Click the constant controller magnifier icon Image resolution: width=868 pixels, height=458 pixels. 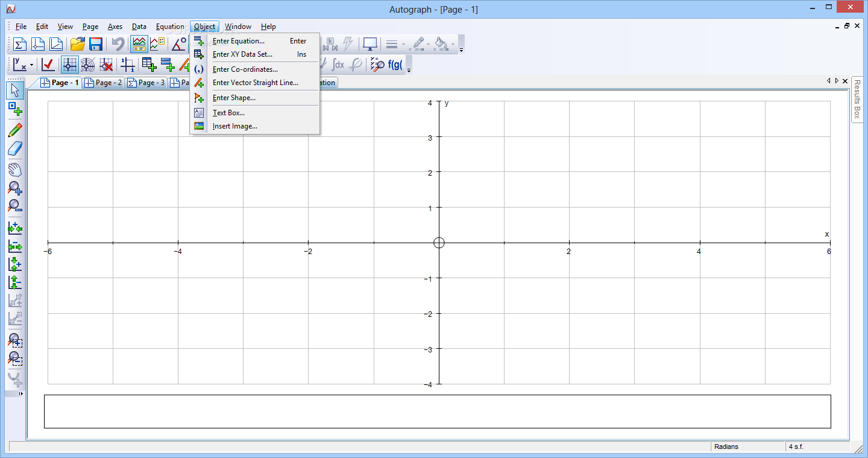pos(377,65)
